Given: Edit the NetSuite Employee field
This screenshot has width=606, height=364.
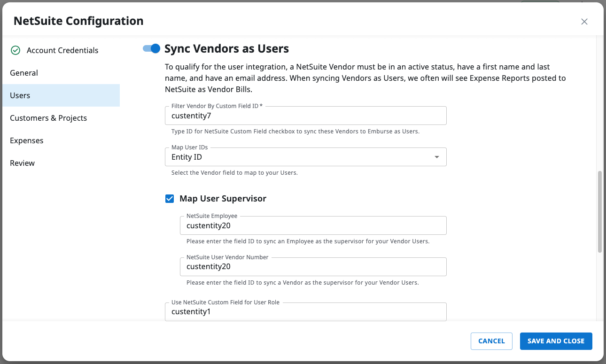Looking at the screenshot, I should point(313,225).
